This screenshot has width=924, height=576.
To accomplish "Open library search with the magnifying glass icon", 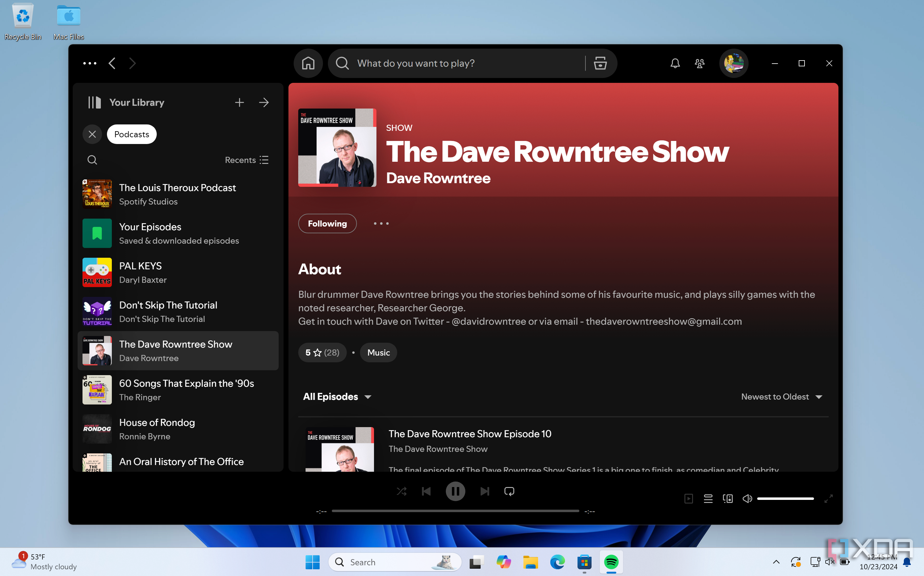I will coord(92,160).
